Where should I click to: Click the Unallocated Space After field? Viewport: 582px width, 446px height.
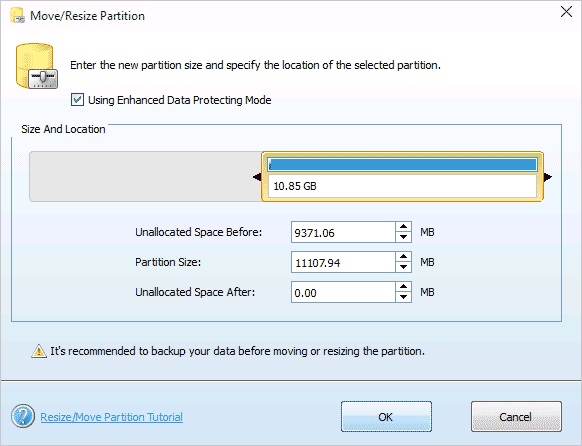pyautogui.click(x=343, y=292)
